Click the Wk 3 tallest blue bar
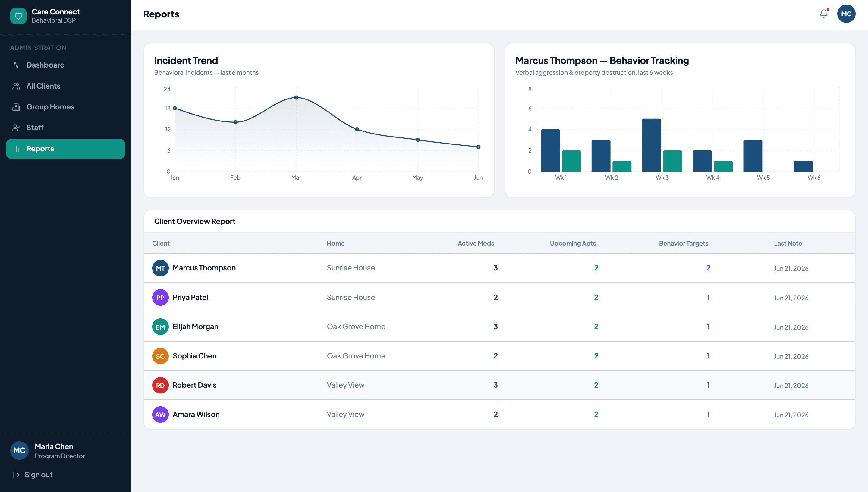868x492 pixels. coord(651,145)
